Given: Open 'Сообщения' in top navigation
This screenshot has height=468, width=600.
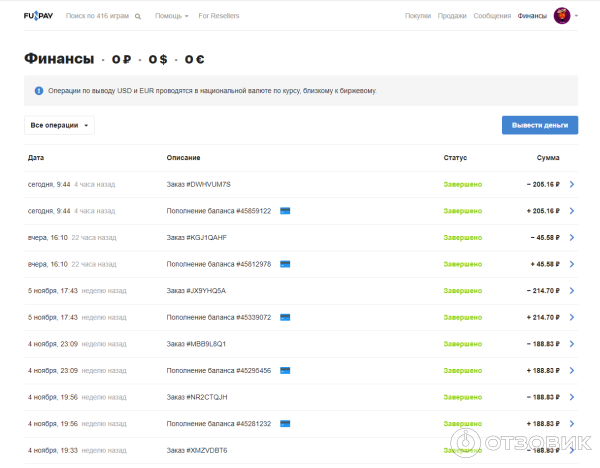Looking at the screenshot, I should point(491,17).
